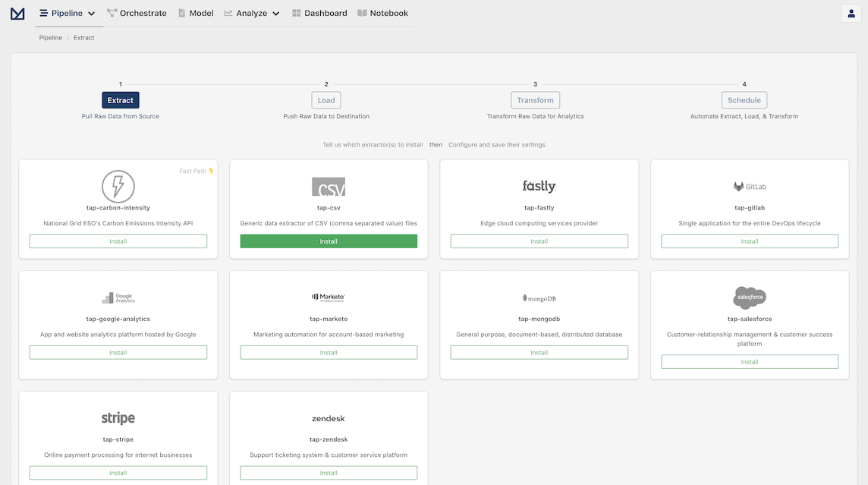
Task: Install the tap-stripe extractor
Action: coord(118,474)
